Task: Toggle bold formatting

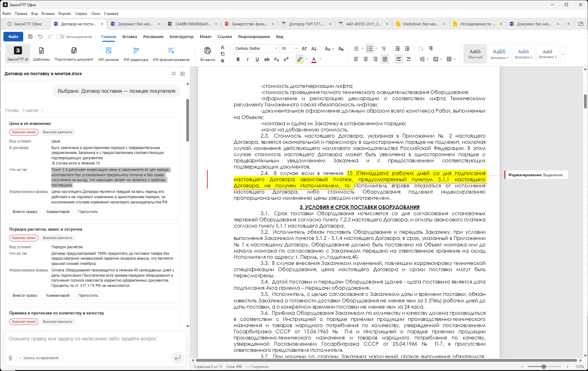Action: point(238,59)
